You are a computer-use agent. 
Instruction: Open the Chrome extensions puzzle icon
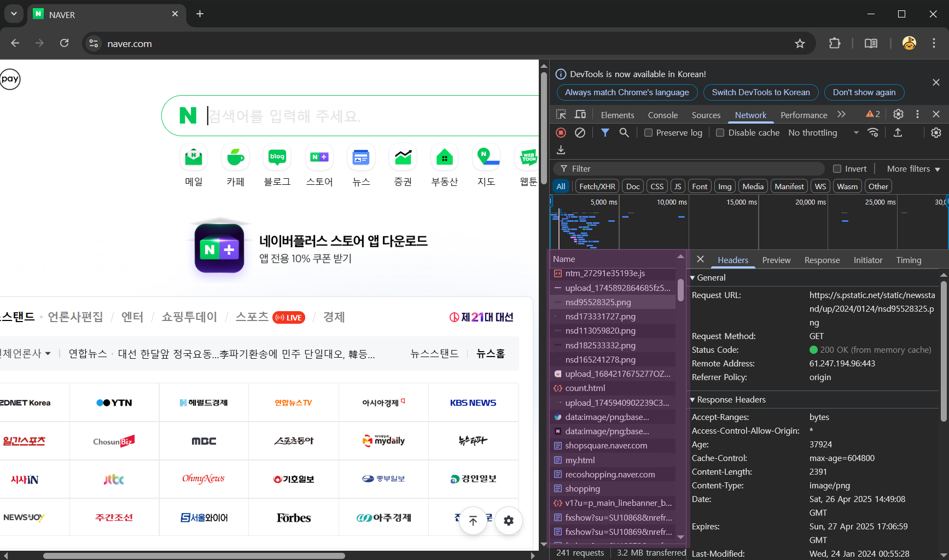835,43
